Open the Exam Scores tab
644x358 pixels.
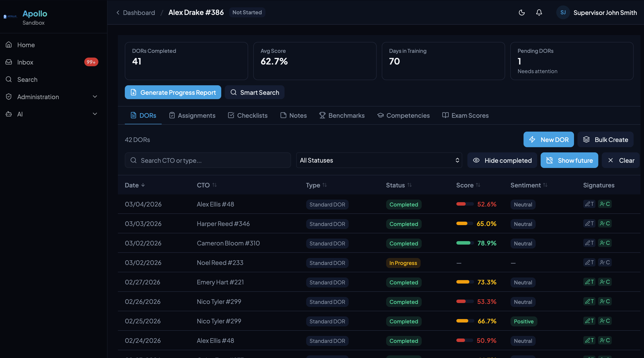[x=465, y=115]
